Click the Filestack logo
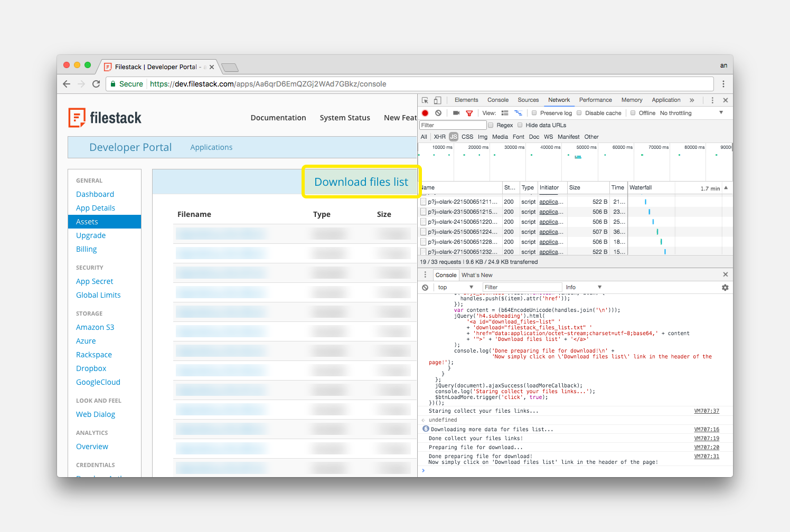The image size is (790, 532). [x=105, y=118]
